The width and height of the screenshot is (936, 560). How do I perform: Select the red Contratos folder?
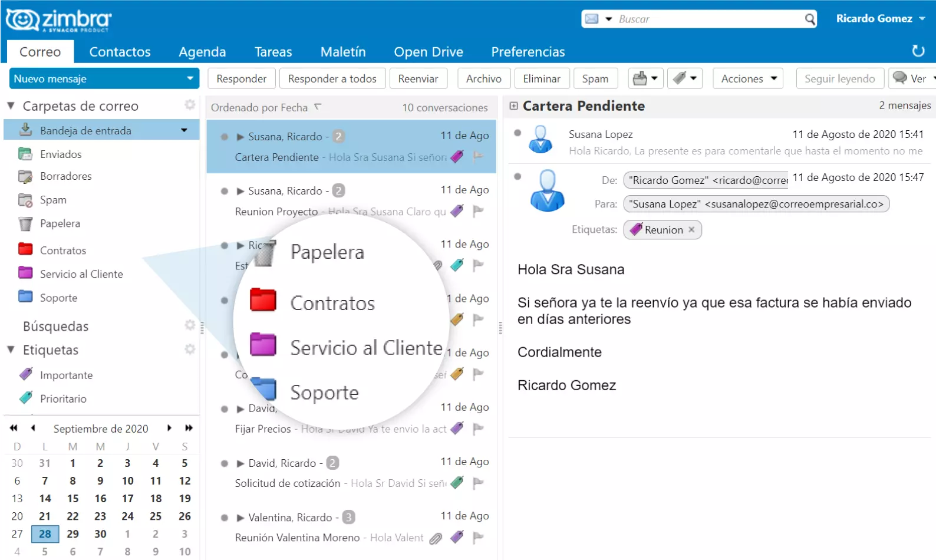click(62, 251)
